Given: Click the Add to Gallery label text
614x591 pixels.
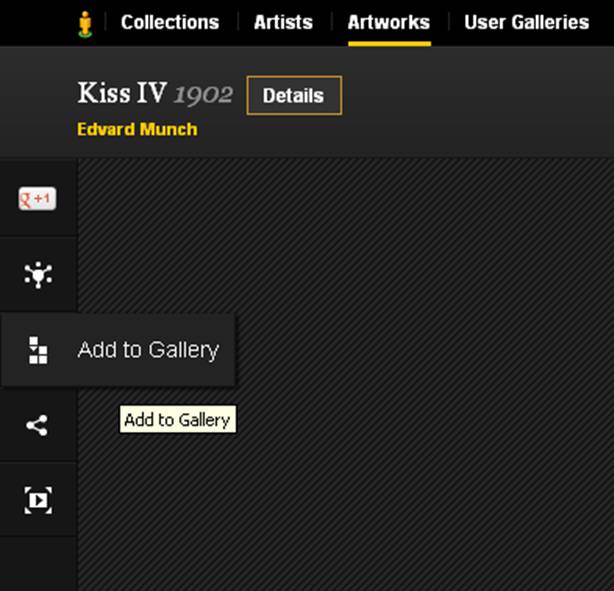Looking at the screenshot, I should 148,350.
